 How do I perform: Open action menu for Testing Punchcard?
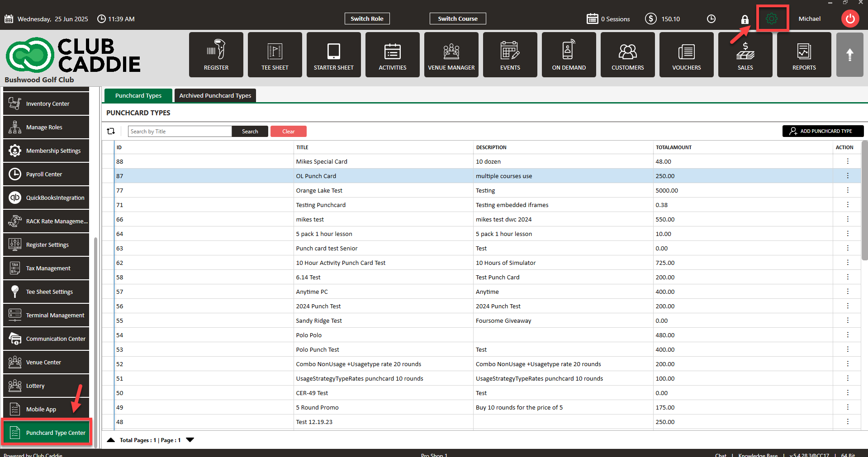click(x=848, y=205)
